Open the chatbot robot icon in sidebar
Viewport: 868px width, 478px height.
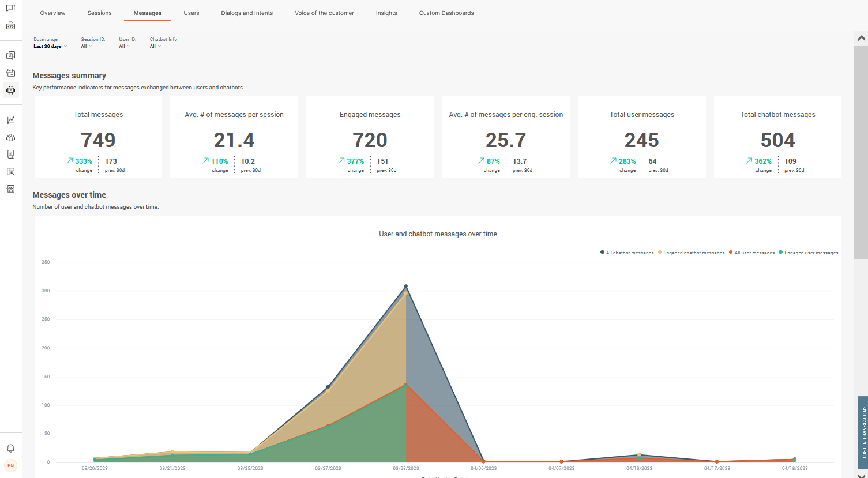coord(10,90)
